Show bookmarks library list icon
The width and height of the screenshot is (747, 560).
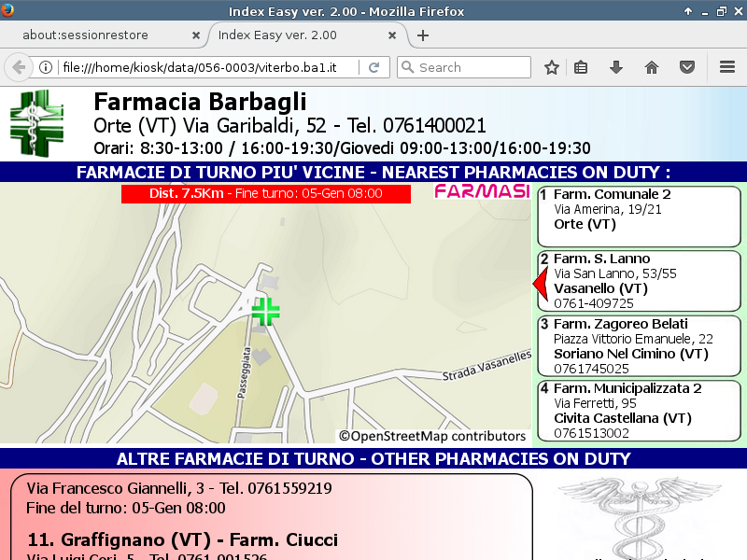coord(581,67)
